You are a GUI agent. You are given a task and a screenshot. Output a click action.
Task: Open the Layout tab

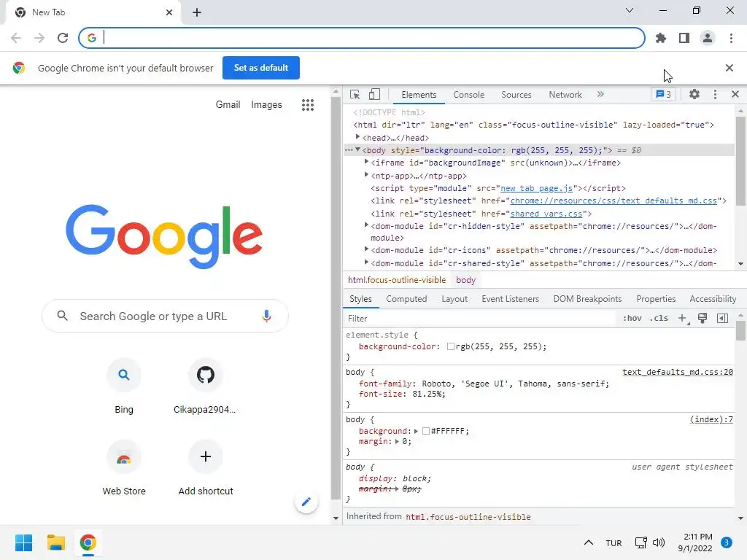(x=454, y=299)
